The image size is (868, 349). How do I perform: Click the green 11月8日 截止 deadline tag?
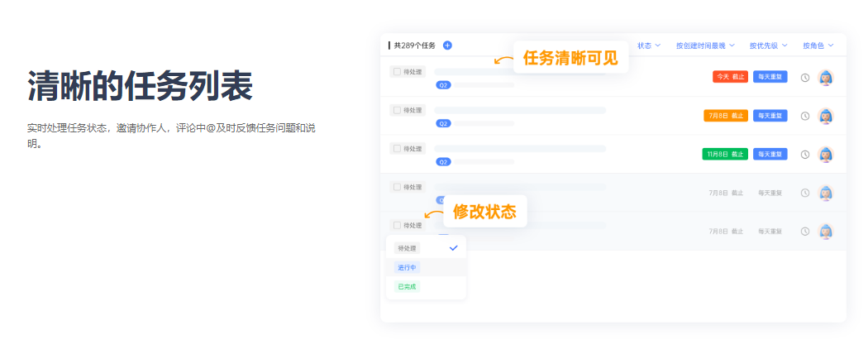click(x=725, y=154)
